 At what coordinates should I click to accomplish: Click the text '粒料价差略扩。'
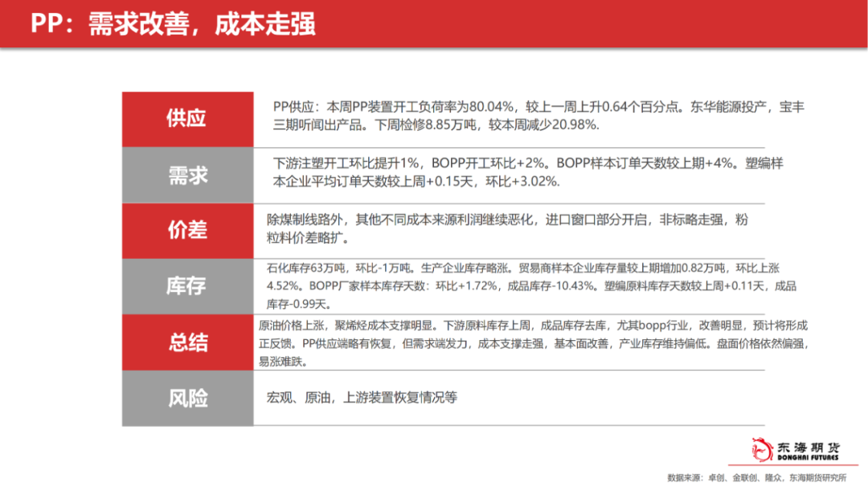tap(308, 238)
